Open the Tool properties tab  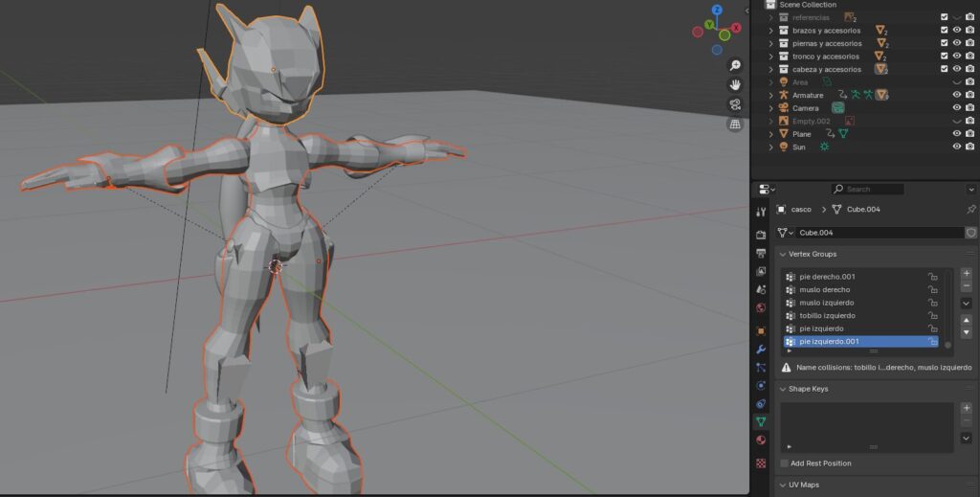point(761,212)
